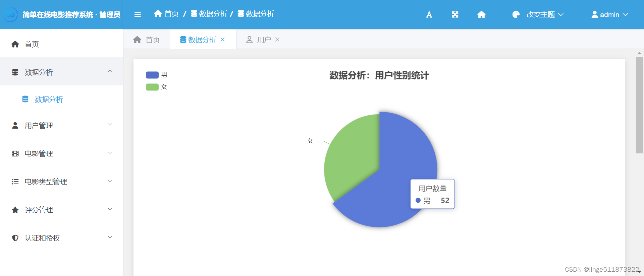Click the admin user avatar icon
644x276 pixels.
pos(594,14)
